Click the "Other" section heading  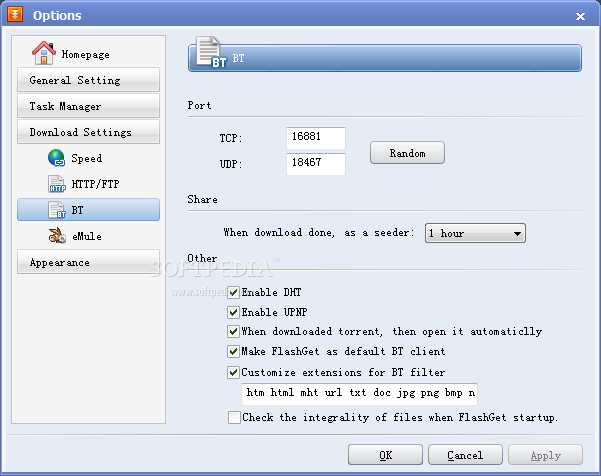[202, 258]
